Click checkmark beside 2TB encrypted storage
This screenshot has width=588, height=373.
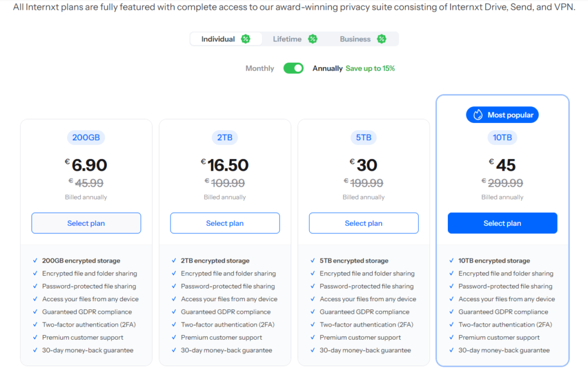(x=174, y=260)
